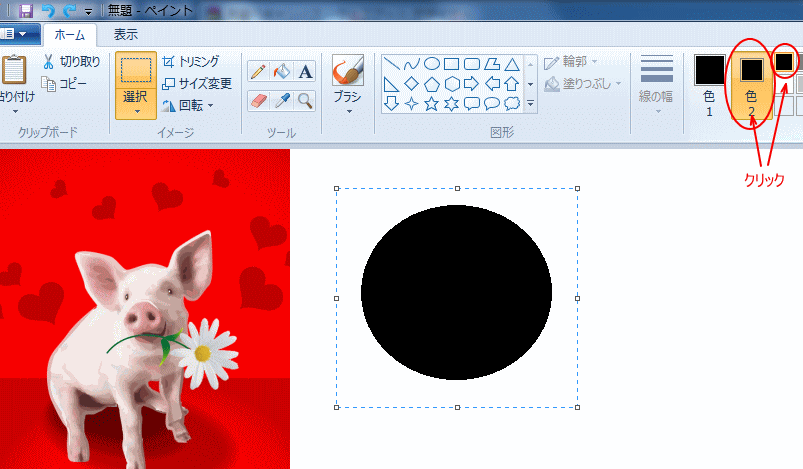Undo the last action via toolbar arrow

[48, 10]
